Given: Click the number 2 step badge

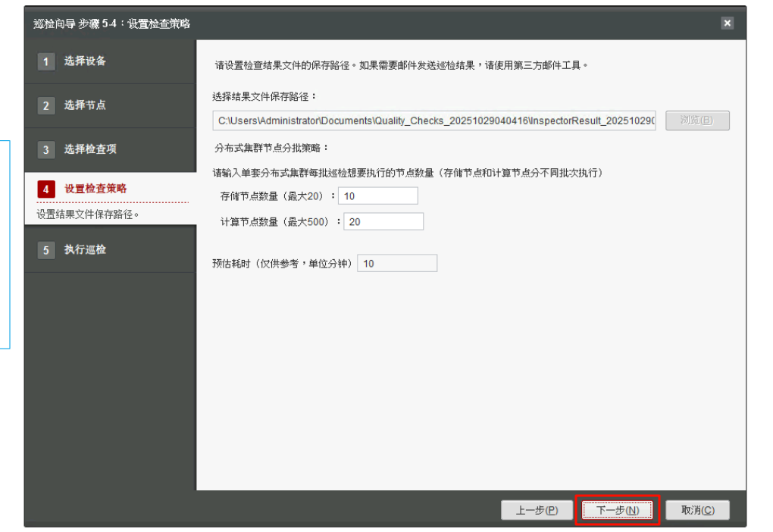Looking at the screenshot, I should pyautogui.click(x=46, y=106).
